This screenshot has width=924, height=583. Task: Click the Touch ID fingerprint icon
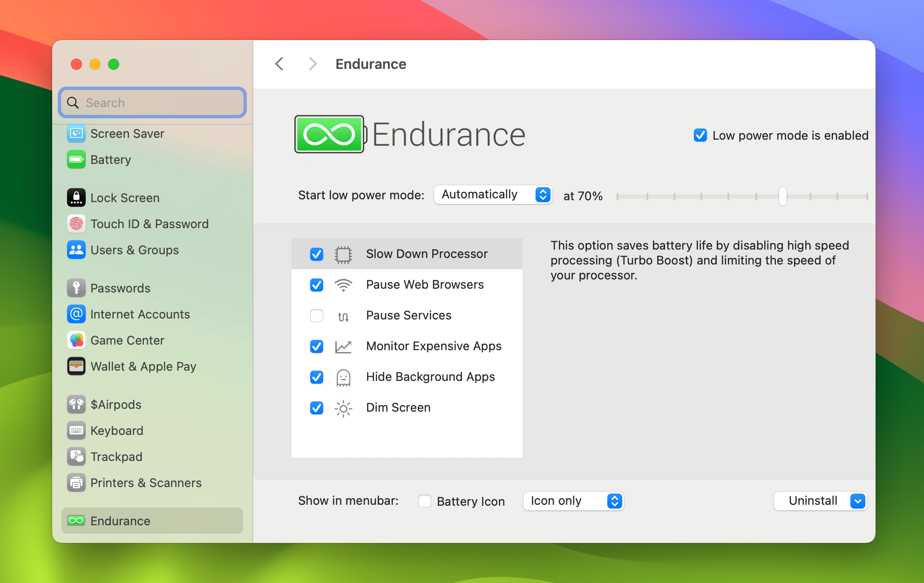(76, 224)
